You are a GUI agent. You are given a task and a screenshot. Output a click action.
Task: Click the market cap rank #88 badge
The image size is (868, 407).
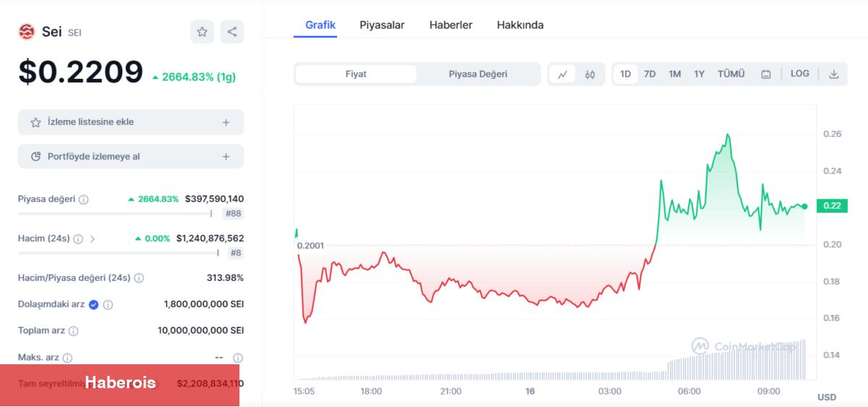coord(233,214)
